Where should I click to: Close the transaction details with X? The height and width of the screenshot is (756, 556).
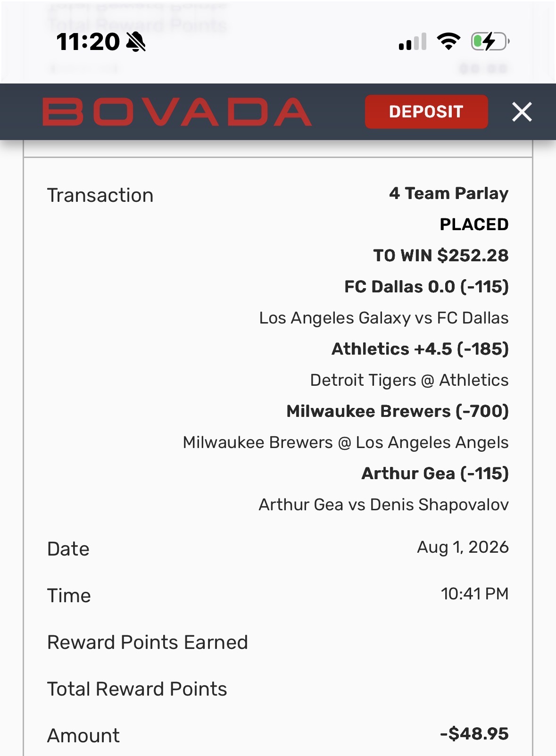522,112
